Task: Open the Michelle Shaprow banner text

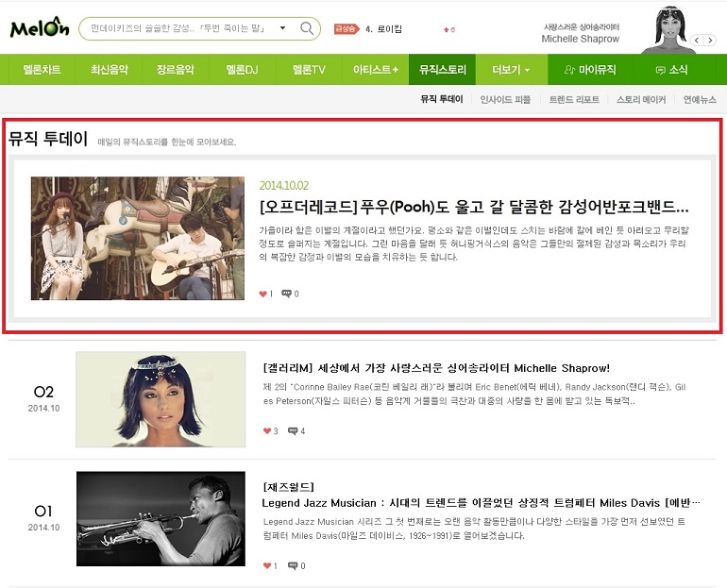Action: (581, 33)
